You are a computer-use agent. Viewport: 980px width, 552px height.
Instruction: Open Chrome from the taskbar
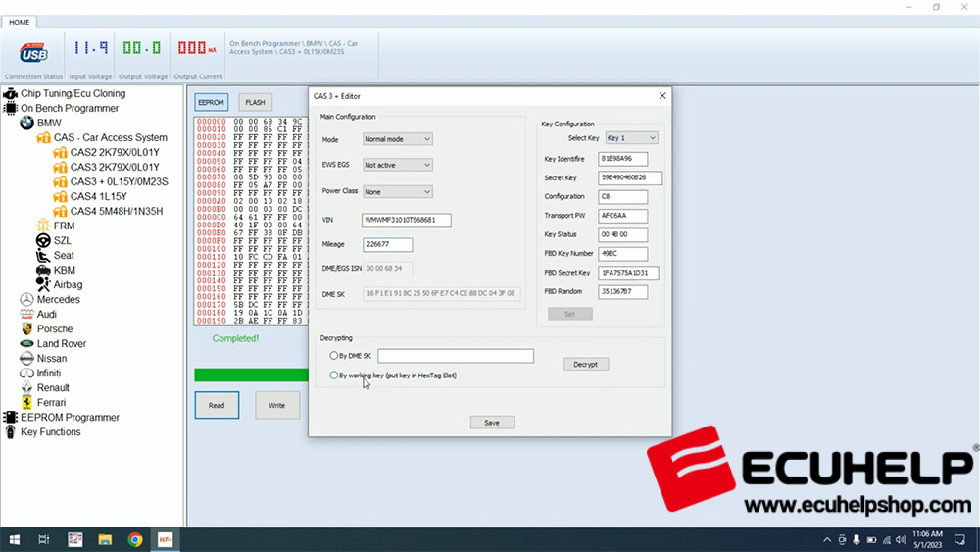point(135,539)
